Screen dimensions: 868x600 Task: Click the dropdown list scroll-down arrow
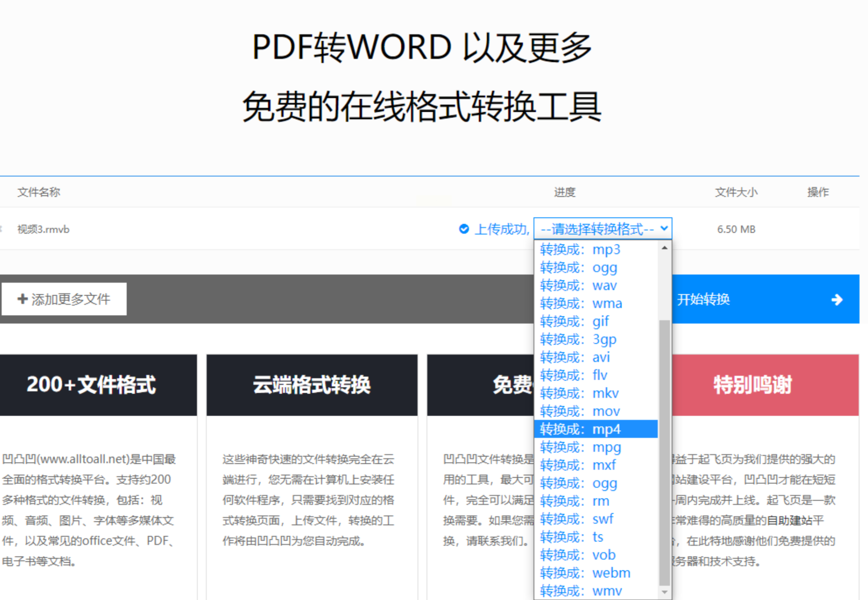coord(664,592)
